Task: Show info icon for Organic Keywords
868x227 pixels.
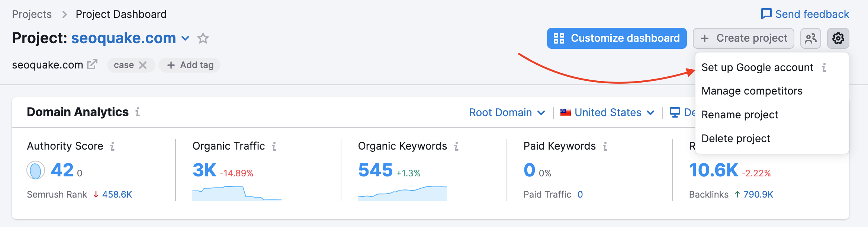Action: coord(456,146)
